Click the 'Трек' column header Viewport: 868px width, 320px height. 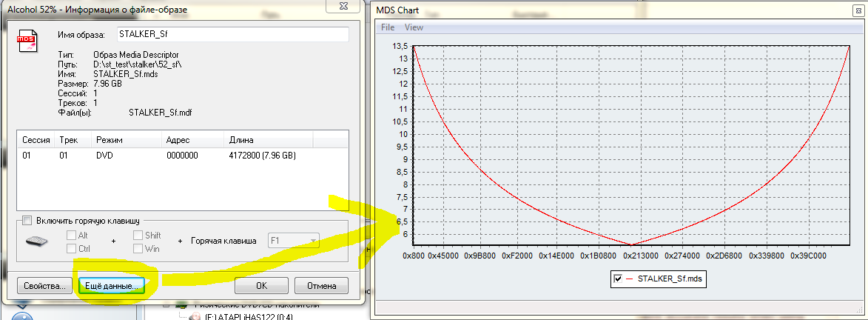click(73, 140)
